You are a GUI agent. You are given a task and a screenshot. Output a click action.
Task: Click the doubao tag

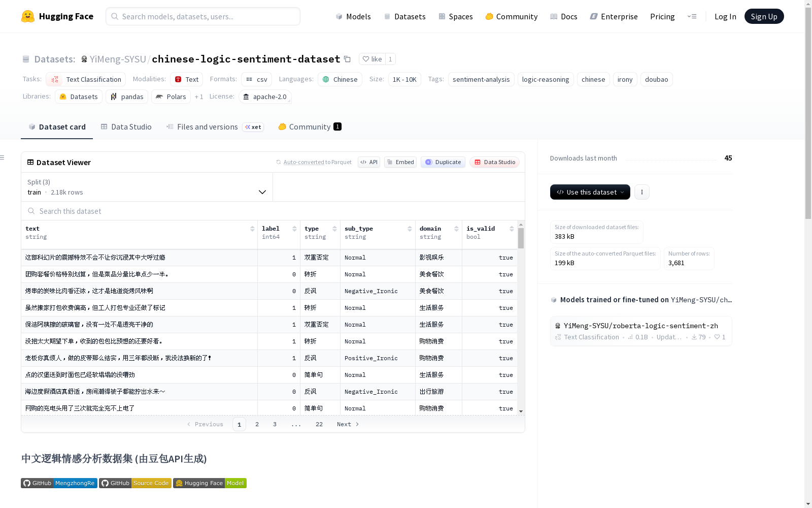click(656, 79)
